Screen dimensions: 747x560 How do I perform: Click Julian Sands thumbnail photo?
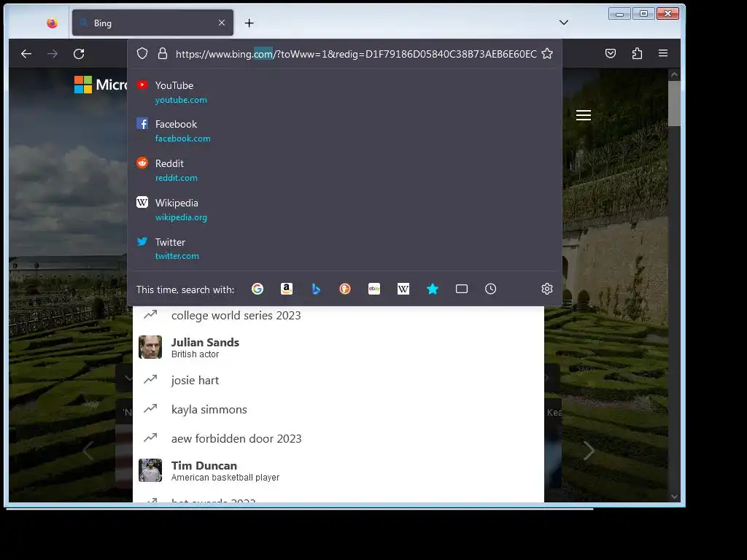(x=150, y=347)
